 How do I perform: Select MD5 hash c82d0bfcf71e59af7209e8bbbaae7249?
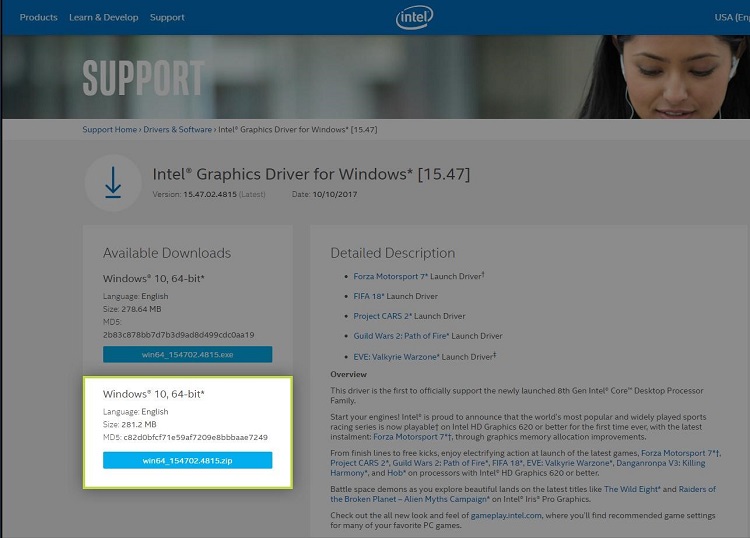(196, 437)
